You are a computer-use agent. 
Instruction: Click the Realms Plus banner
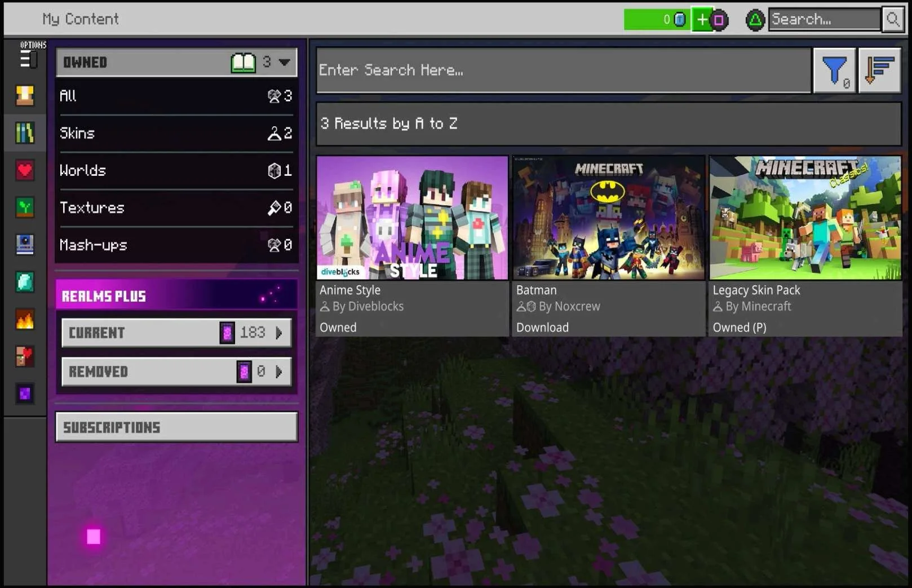pyautogui.click(x=176, y=295)
